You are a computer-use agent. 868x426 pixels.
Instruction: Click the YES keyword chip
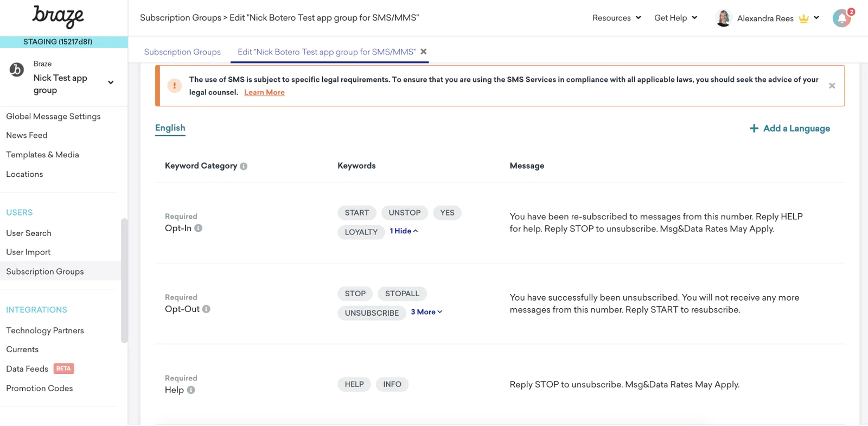click(x=448, y=213)
